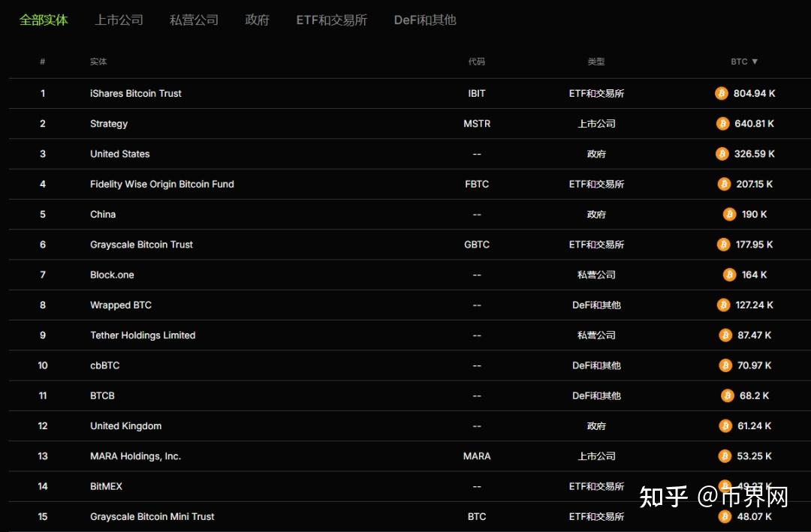
Task: Click the Bitcoin icon beside 804.94 K
Action: (722, 93)
